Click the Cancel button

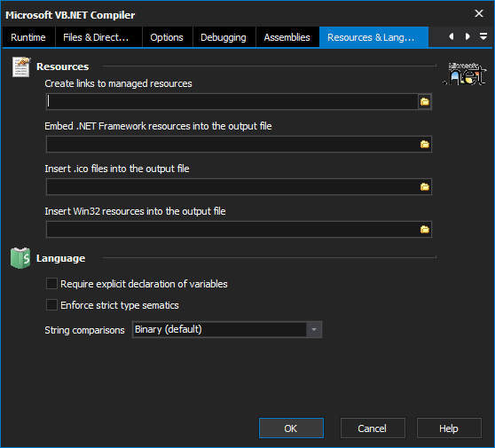tap(373, 428)
